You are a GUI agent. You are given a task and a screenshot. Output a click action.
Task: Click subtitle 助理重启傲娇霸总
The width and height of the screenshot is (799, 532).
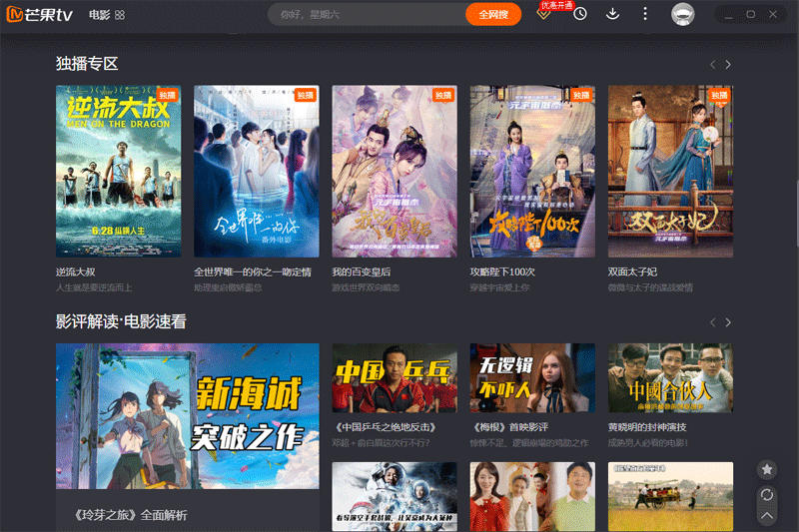coord(228,287)
